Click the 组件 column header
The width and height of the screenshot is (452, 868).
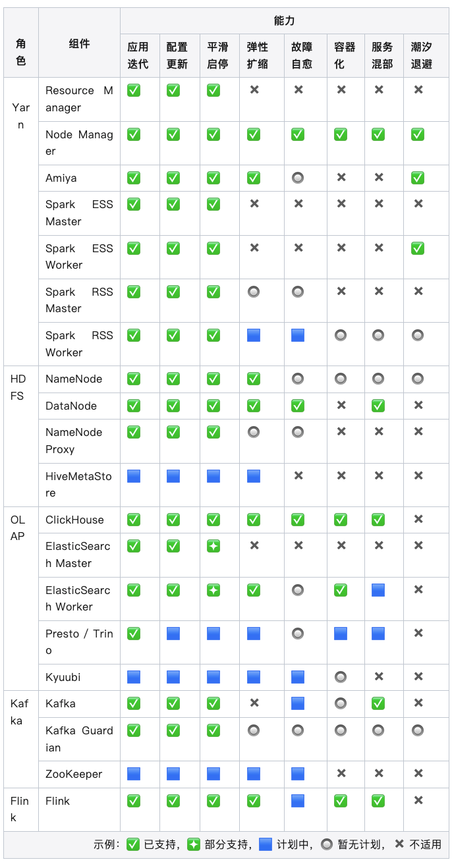tap(79, 43)
